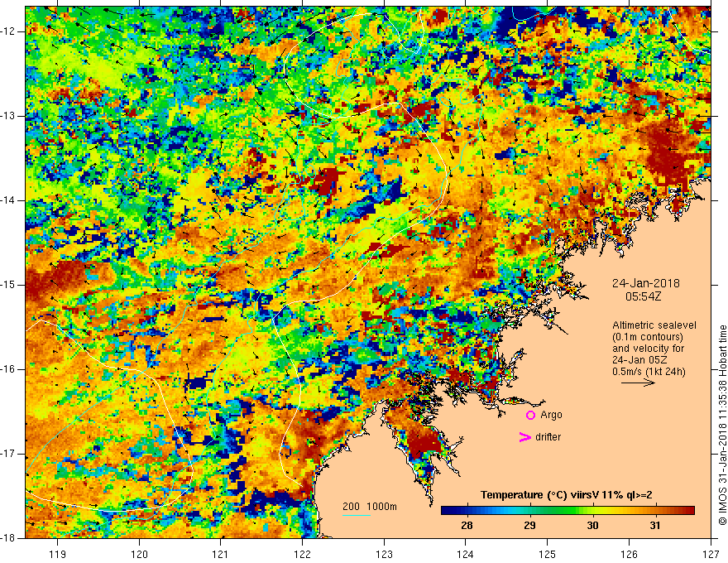
Task: Click the "Altimetric sealevel" text line
Action: [654, 325]
